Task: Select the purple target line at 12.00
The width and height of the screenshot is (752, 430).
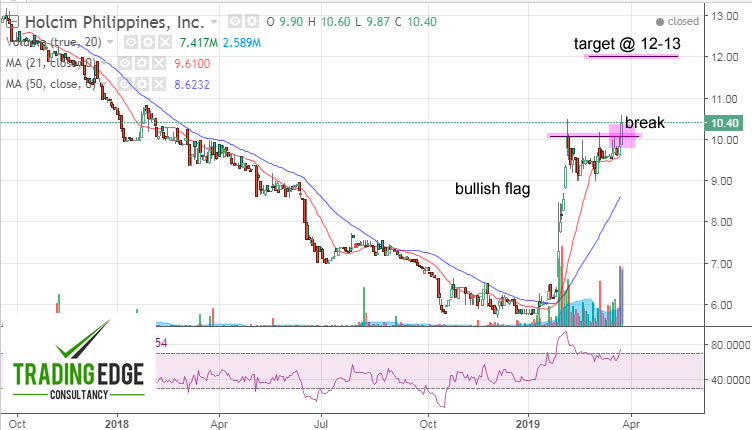Action: tap(632, 57)
